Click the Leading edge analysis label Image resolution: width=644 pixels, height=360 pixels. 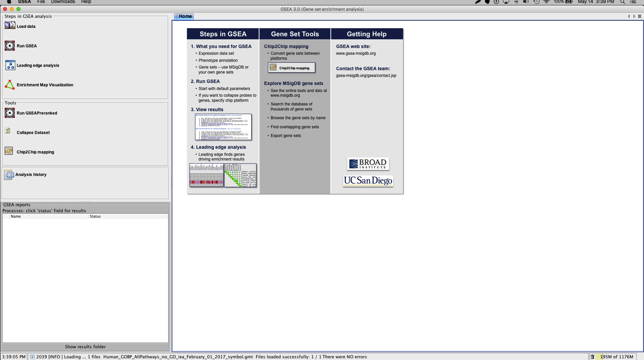click(38, 65)
